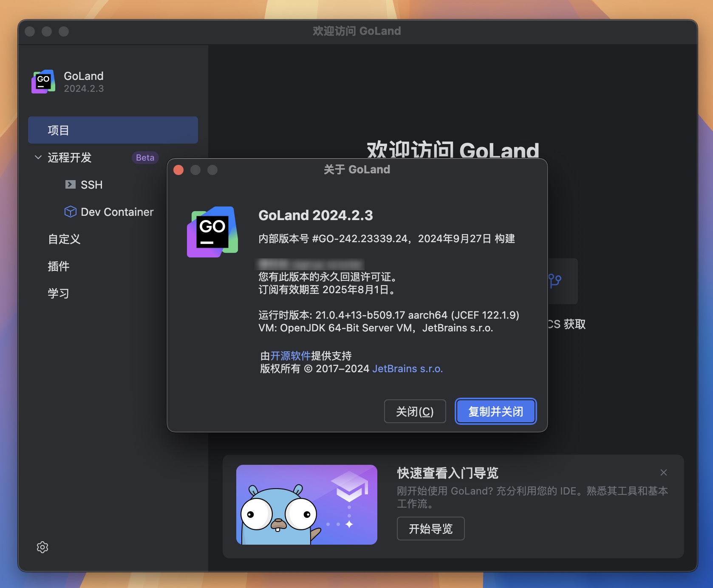
Task: Open the 开源软件 link
Action: 291,356
